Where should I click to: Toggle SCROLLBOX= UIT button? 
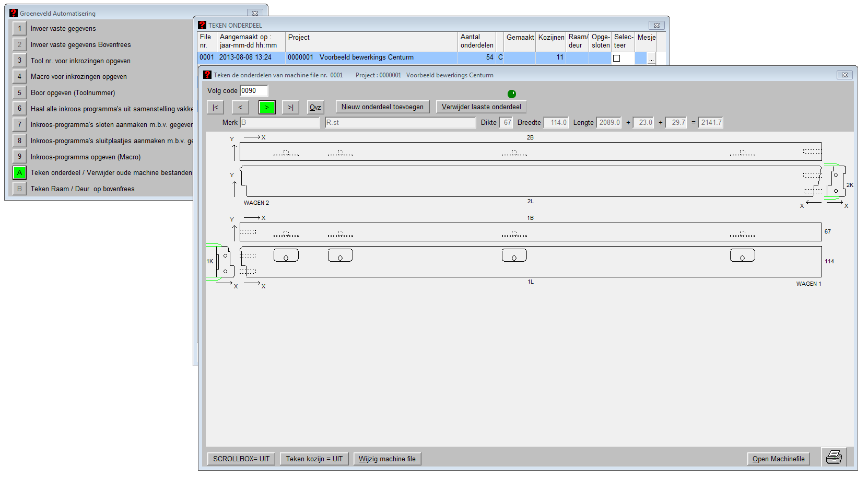point(241,459)
